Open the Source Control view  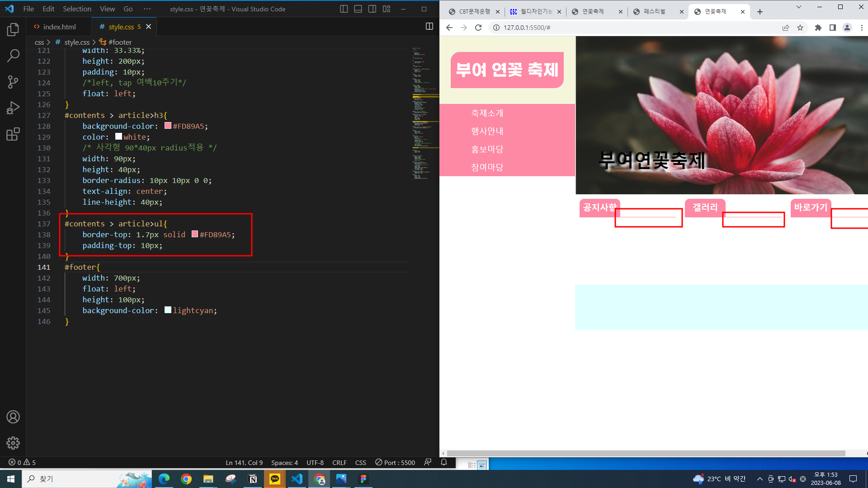click(x=13, y=82)
